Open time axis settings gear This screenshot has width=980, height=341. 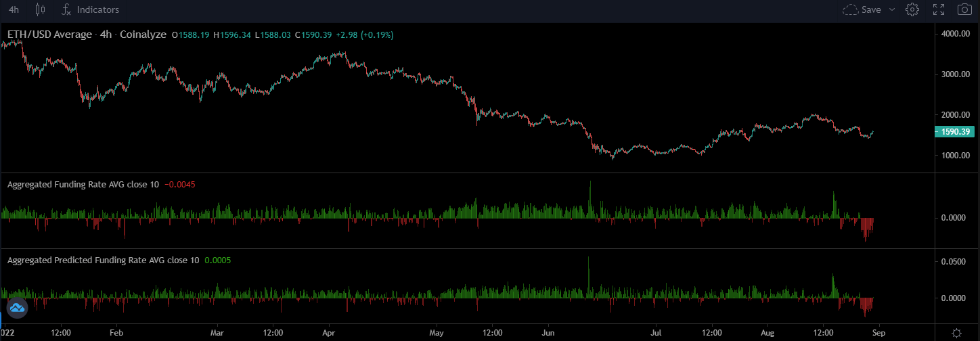point(956,333)
